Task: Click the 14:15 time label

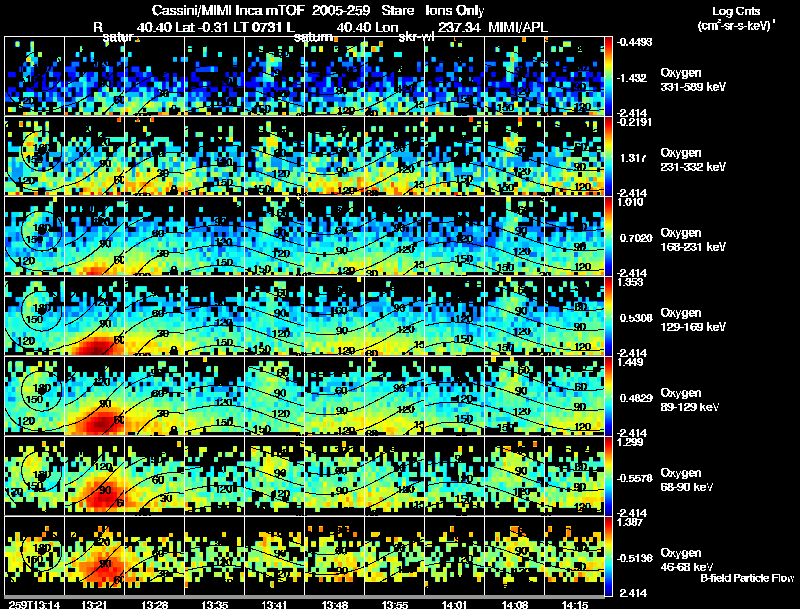Action: pyautogui.click(x=574, y=605)
